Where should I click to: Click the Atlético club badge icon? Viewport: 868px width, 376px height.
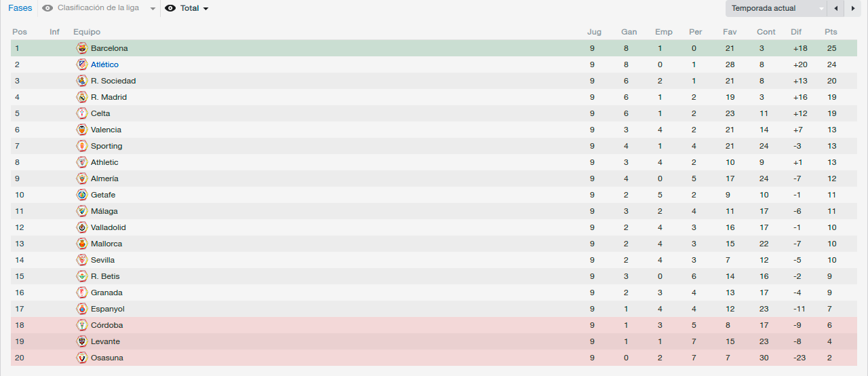[82, 64]
